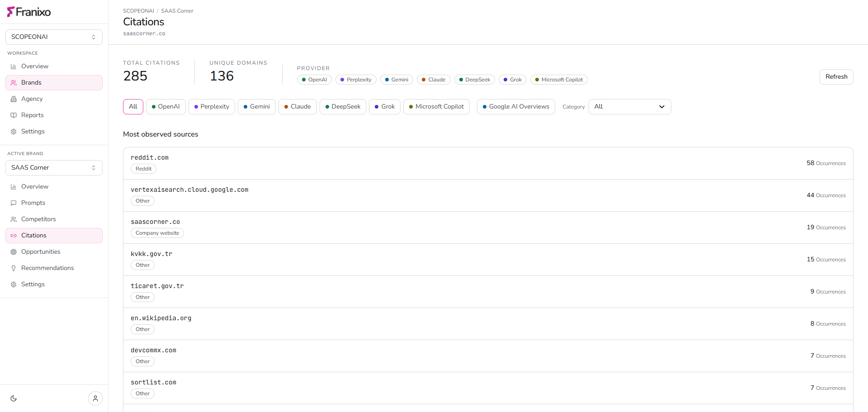Click SAAS Corner breadcrumb link

click(x=177, y=11)
